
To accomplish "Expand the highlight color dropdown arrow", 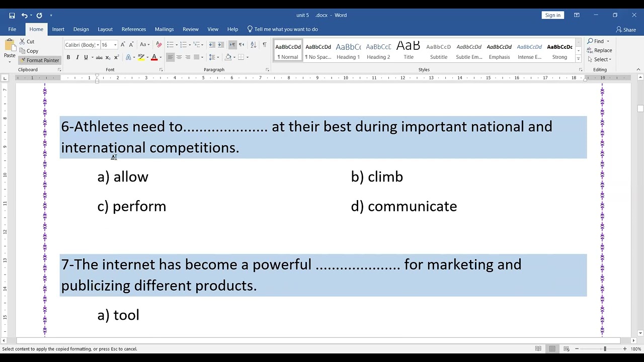I will 147,57.
